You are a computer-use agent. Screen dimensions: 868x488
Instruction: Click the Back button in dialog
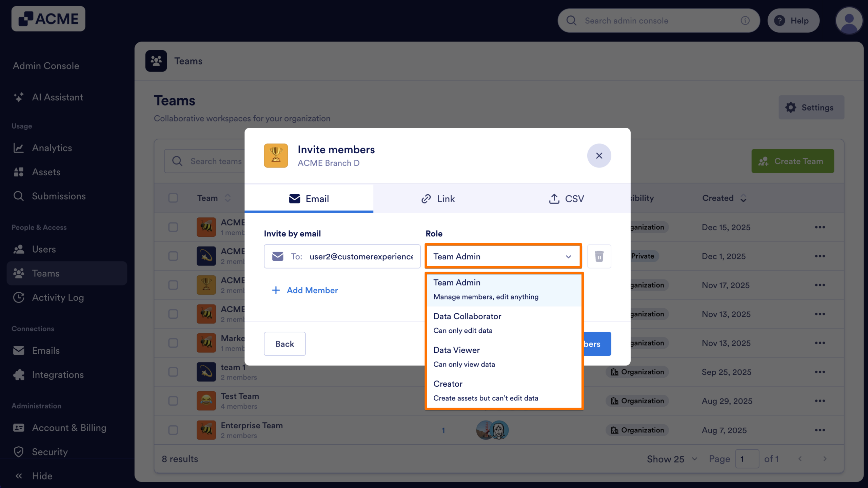pyautogui.click(x=284, y=344)
